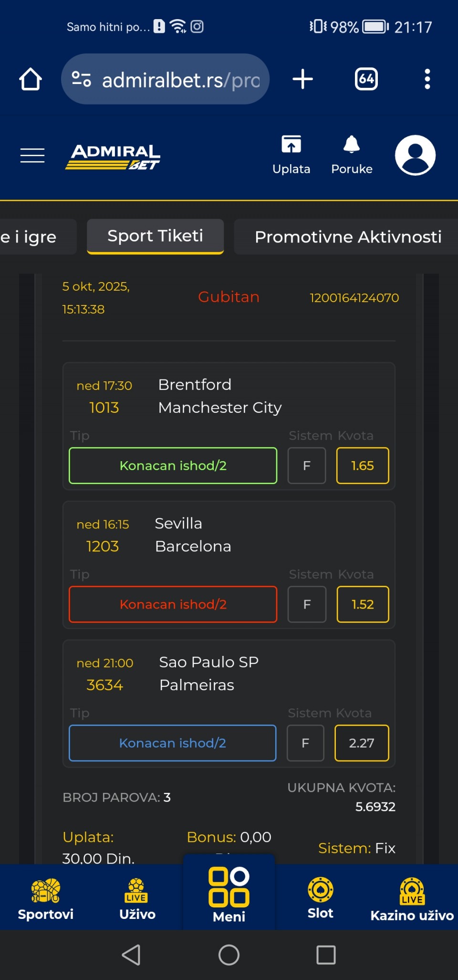Select Brentford match Konacan ishod/2 tip
The image size is (458, 980).
click(173, 465)
